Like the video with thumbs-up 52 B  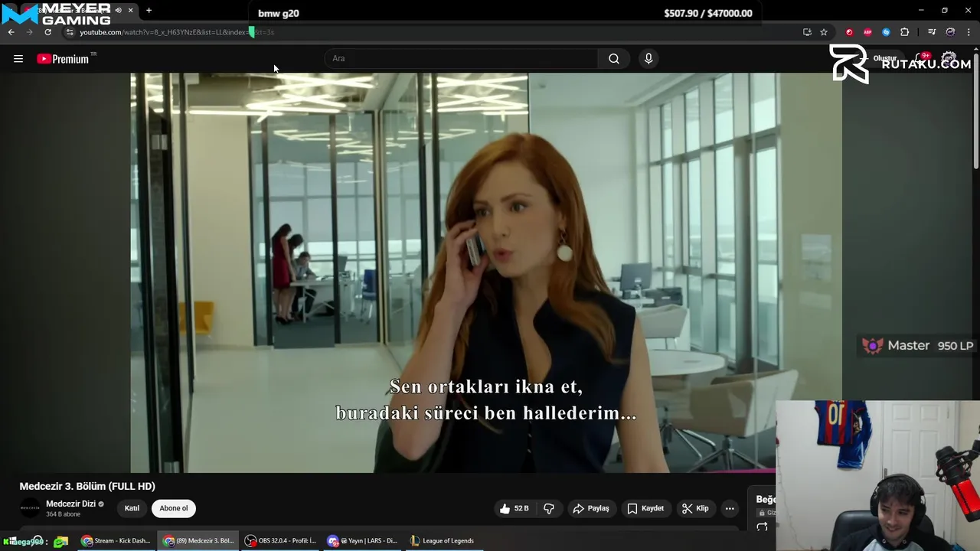point(514,508)
